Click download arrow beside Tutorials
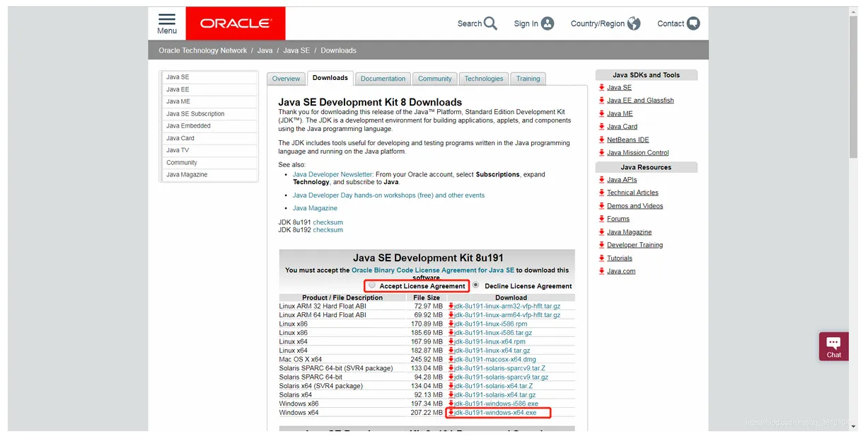The image size is (868, 439). [601, 258]
